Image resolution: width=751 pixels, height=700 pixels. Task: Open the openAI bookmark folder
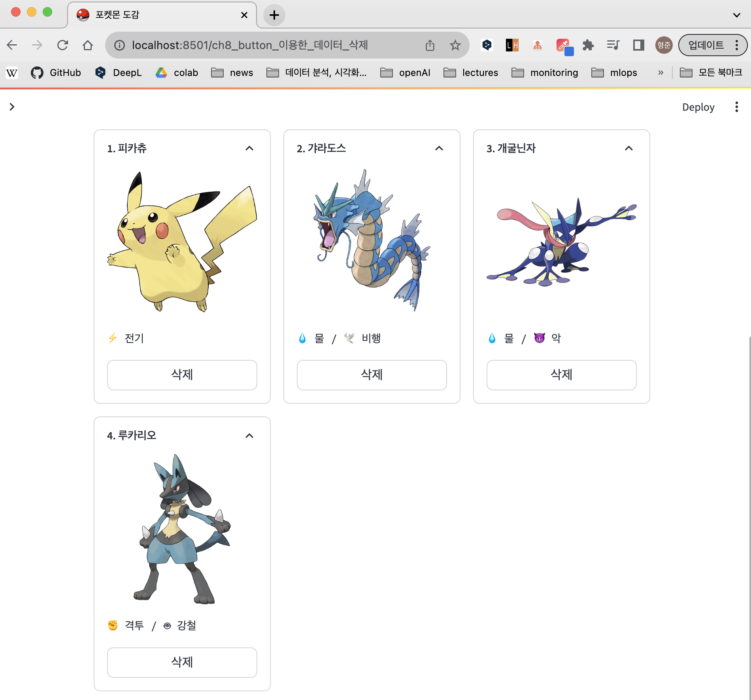click(405, 73)
